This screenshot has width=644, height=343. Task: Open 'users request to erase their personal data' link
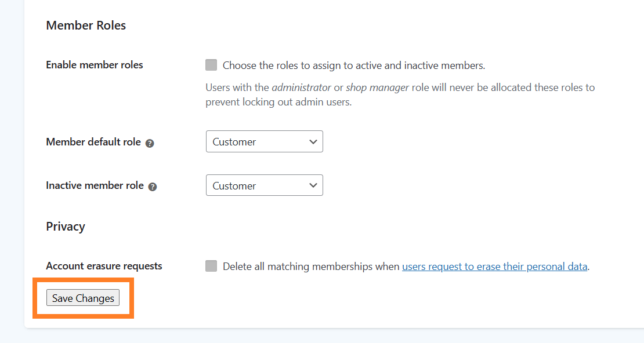494,267
